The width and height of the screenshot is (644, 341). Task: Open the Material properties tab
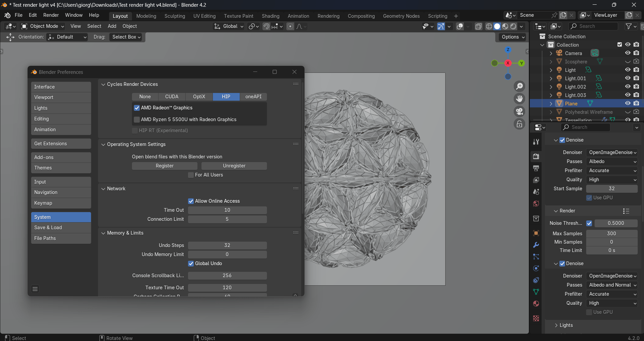536,304
